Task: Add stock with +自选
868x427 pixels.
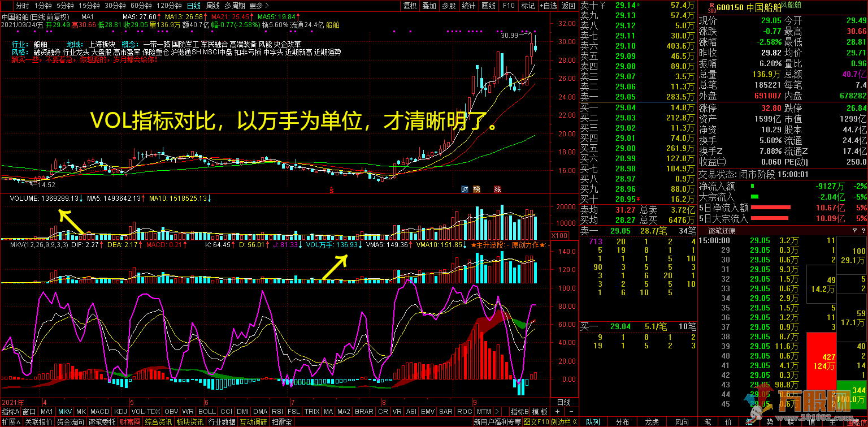Action: [x=548, y=5]
